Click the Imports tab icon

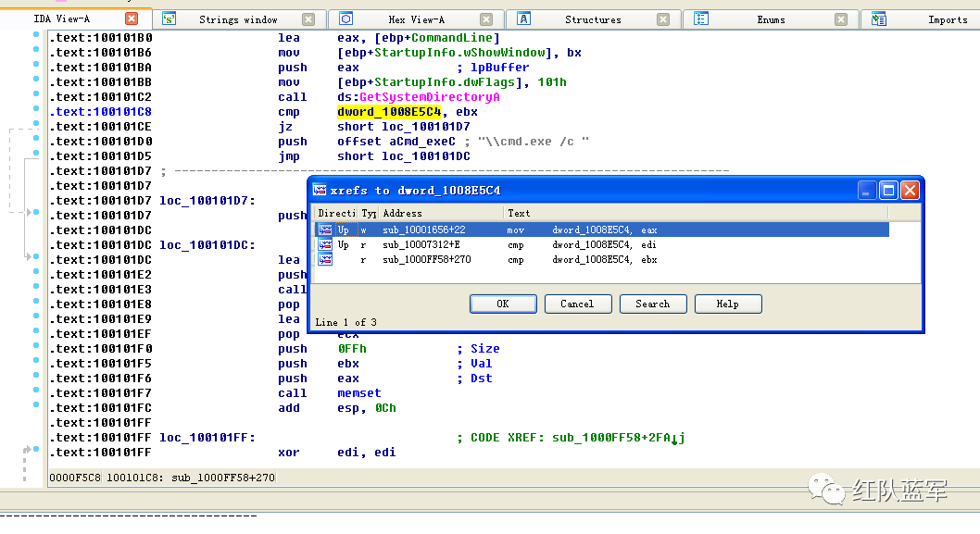click(879, 19)
